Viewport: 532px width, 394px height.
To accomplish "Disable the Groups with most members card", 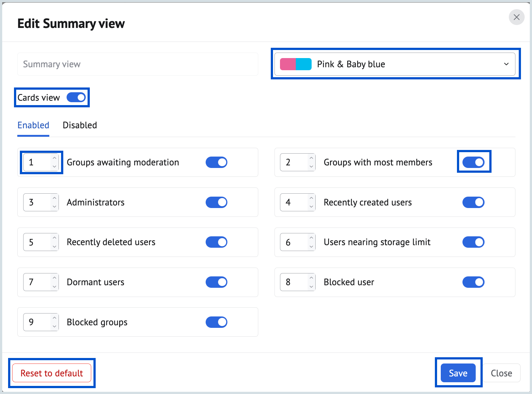I will 474,162.
